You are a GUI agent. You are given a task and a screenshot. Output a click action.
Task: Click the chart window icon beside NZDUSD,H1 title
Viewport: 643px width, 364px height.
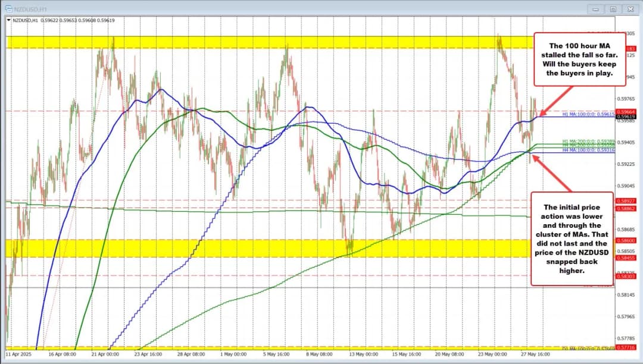coord(7,9)
